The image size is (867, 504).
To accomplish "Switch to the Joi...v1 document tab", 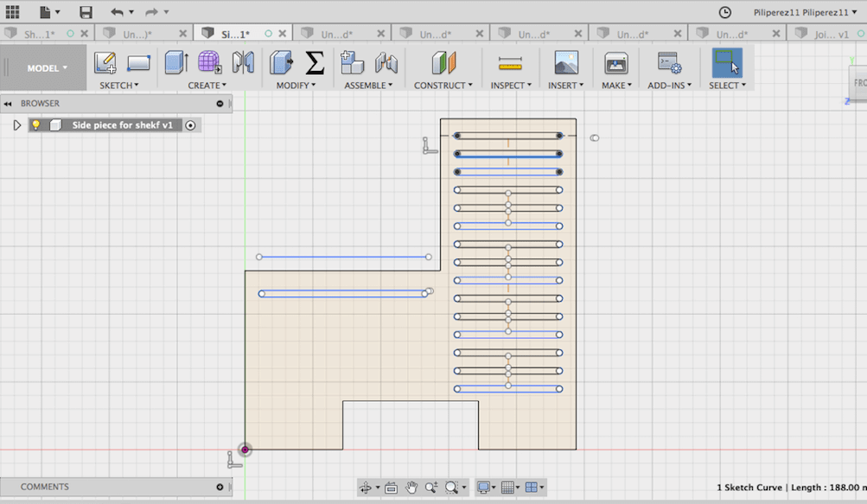I will (x=831, y=35).
